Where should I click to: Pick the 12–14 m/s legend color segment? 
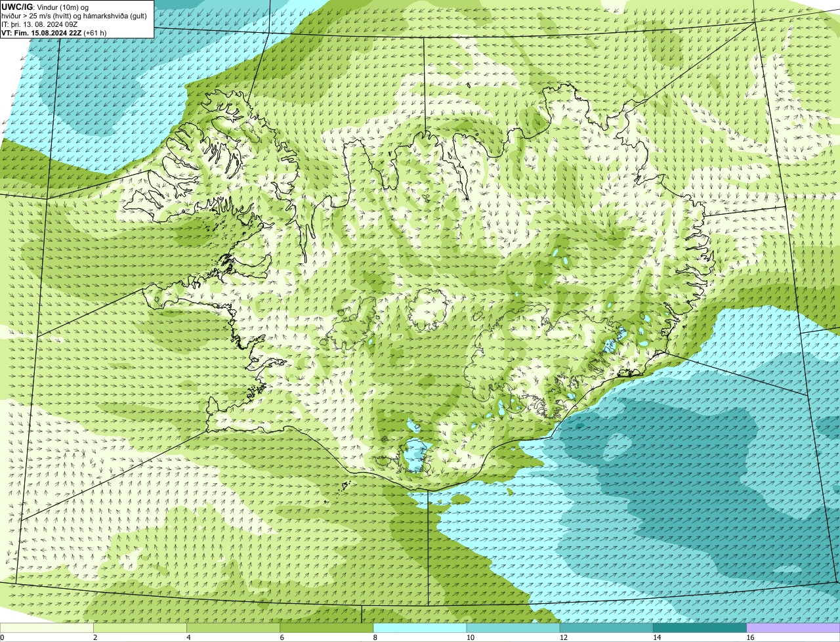point(606,628)
